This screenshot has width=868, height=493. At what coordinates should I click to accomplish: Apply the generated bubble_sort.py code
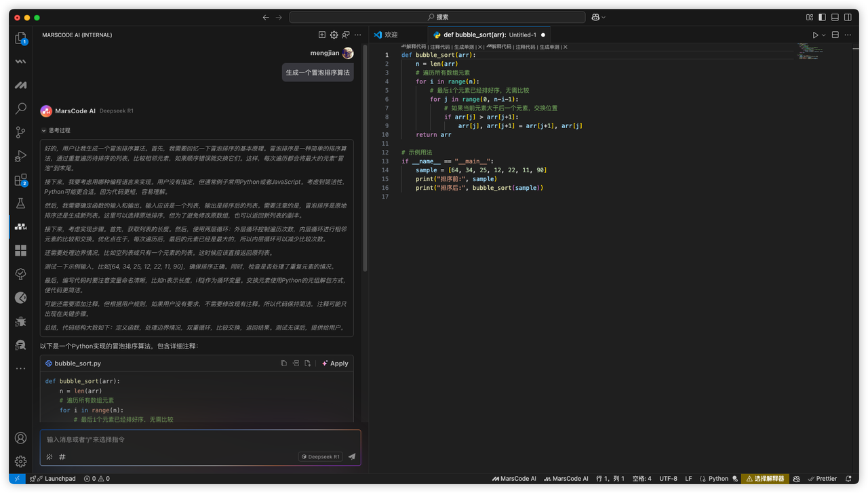tap(335, 363)
